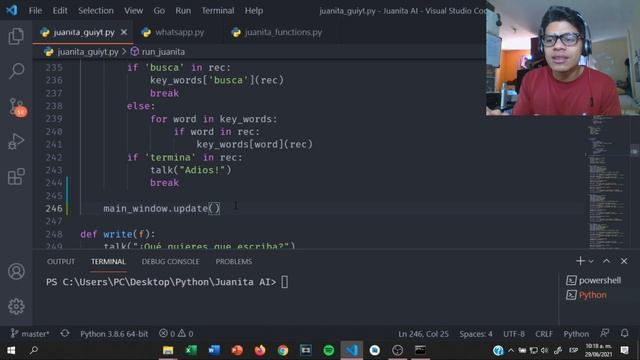
Task: Open the Go menu
Action: 159,11
